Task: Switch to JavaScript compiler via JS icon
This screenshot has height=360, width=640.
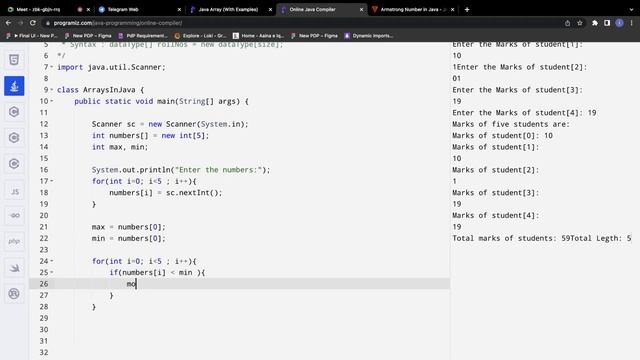Action: point(14,191)
